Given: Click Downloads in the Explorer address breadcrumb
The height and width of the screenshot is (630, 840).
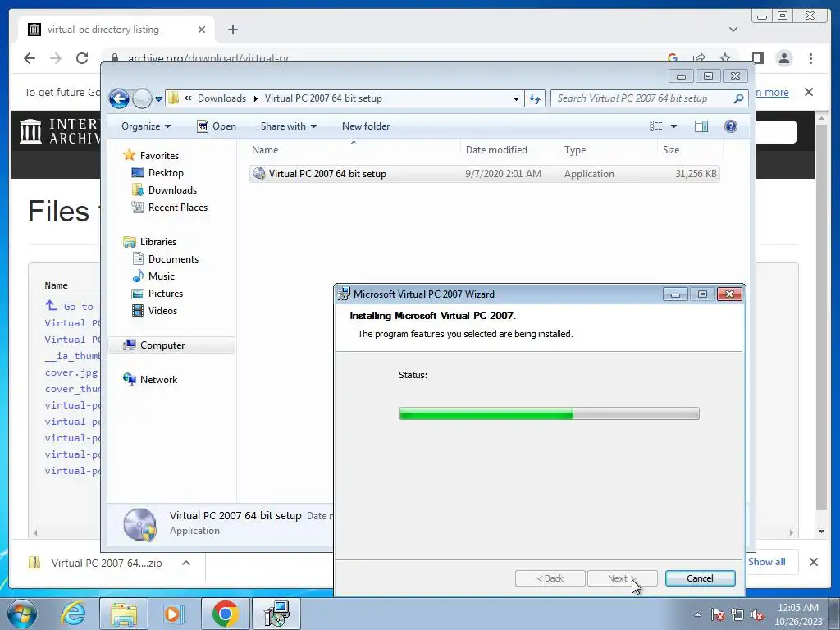Looking at the screenshot, I should tap(221, 98).
